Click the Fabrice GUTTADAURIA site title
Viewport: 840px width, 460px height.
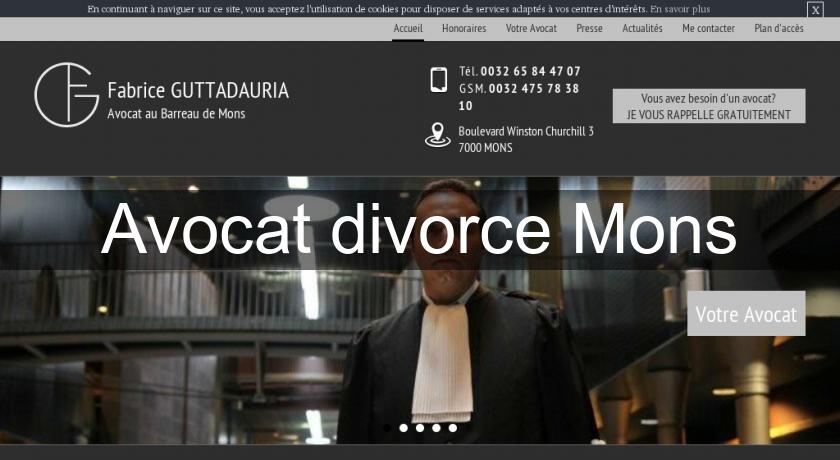(x=198, y=91)
